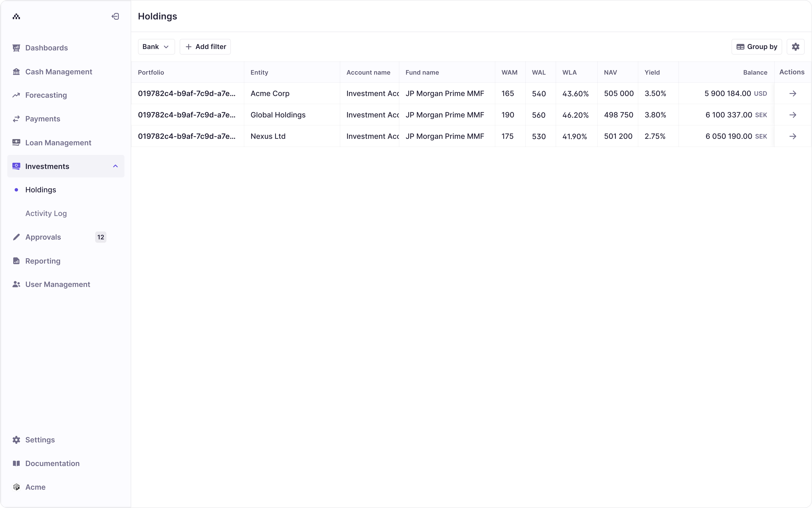Click the Add filter button

tap(205, 47)
